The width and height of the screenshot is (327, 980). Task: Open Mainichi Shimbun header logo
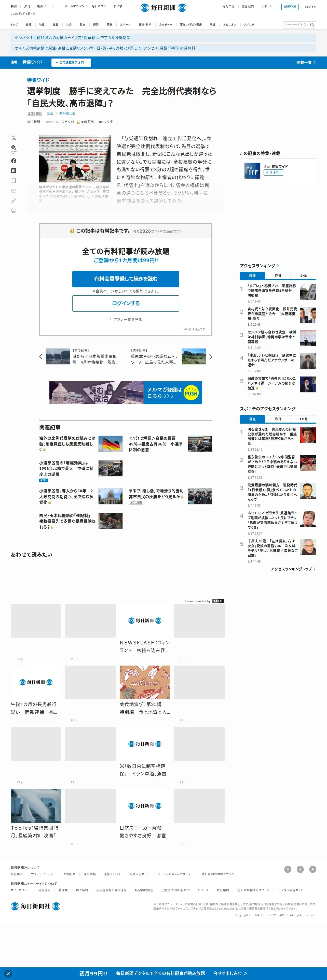tap(163, 7)
